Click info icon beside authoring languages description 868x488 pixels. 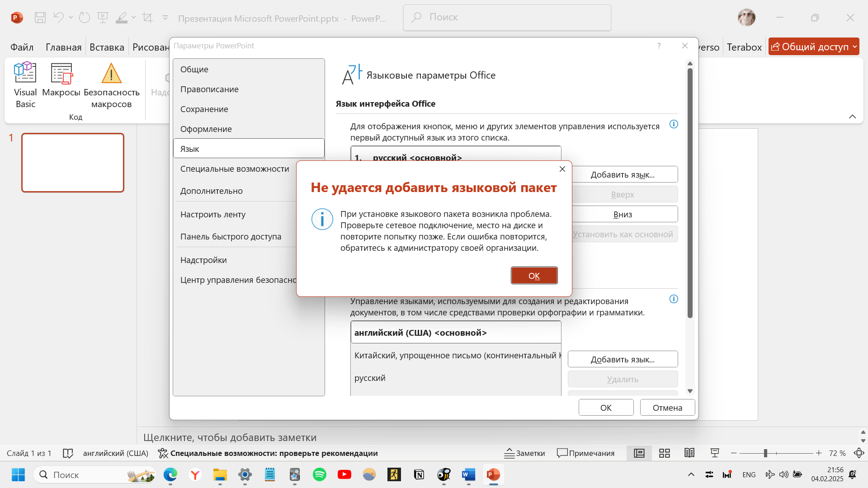click(674, 299)
